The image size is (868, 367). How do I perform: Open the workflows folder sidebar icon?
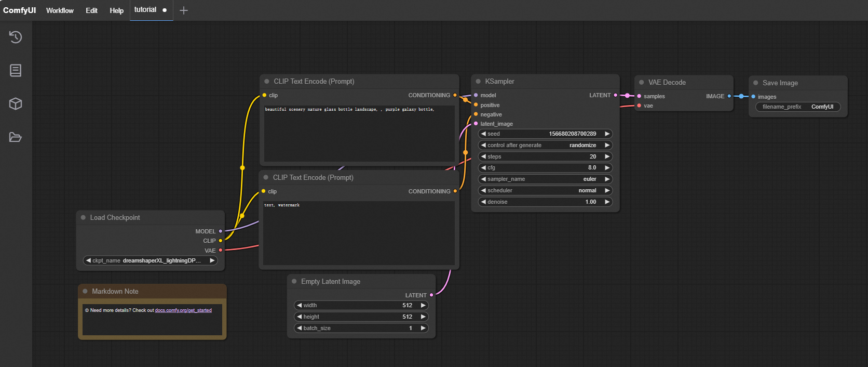16,137
